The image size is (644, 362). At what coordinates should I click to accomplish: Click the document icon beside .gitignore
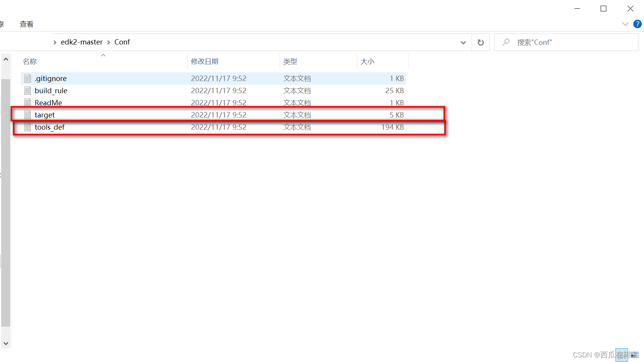[27, 78]
